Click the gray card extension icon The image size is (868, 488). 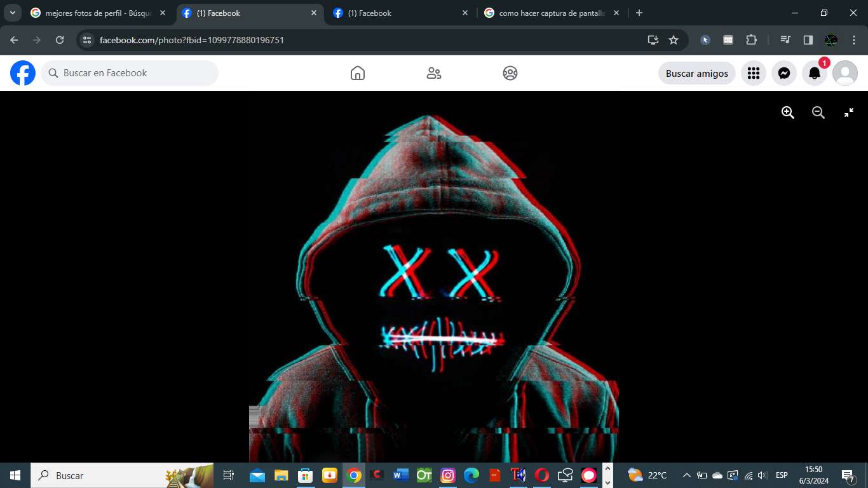click(728, 40)
